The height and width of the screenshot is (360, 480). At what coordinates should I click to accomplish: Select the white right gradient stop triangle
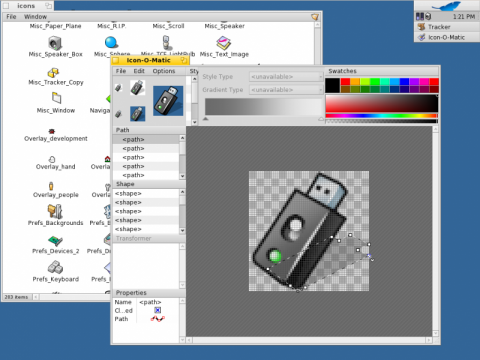pyautogui.click(x=321, y=119)
